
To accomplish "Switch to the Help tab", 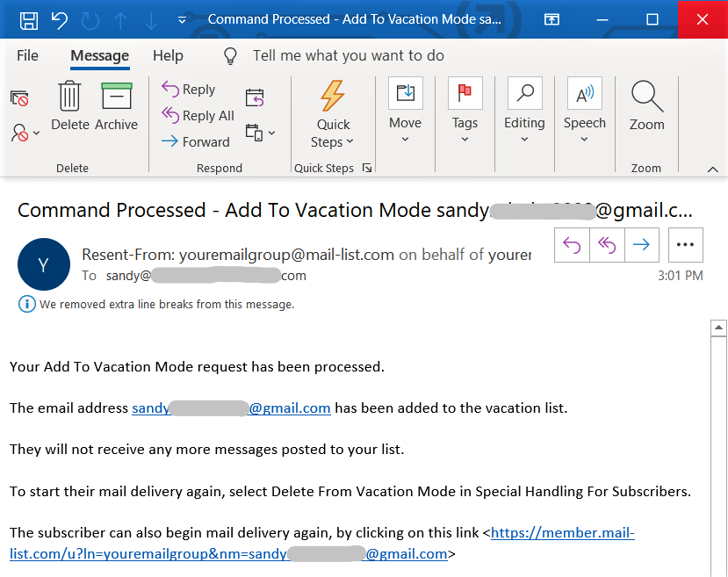I will 168,55.
